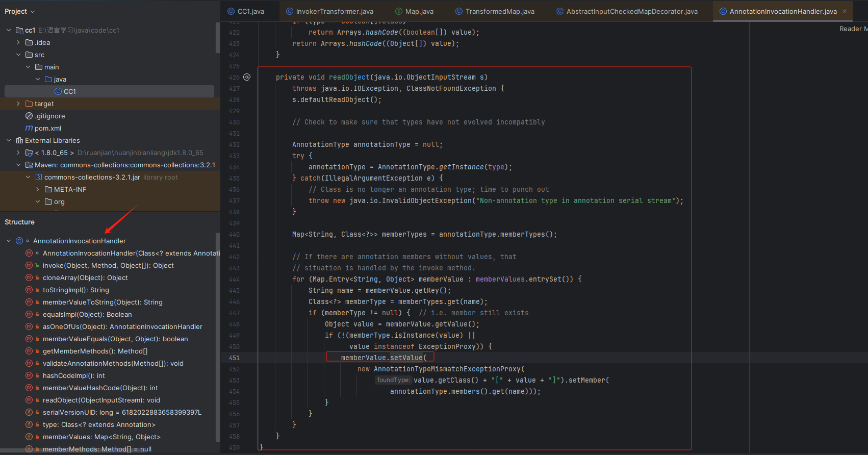Click the class icon of AnnotationInvocationHandler in Structure
Image resolution: width=868 pixels, height=455 pixels.
(19, 241)
